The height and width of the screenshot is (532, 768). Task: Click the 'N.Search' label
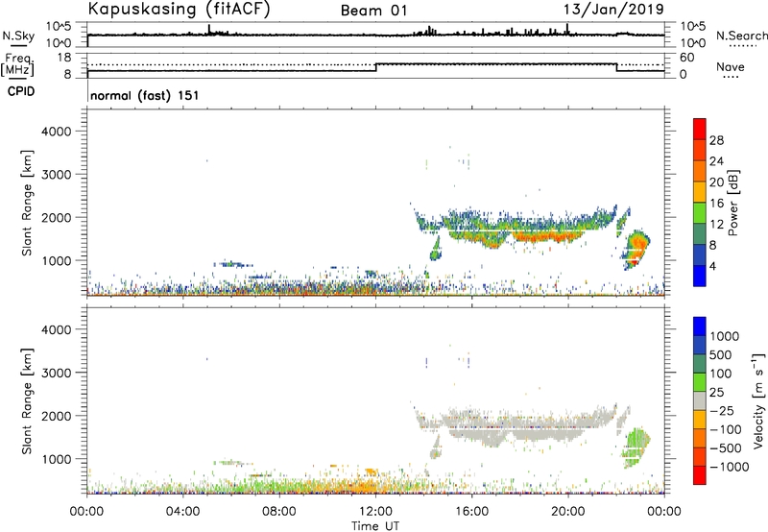(x=742, y=36)
